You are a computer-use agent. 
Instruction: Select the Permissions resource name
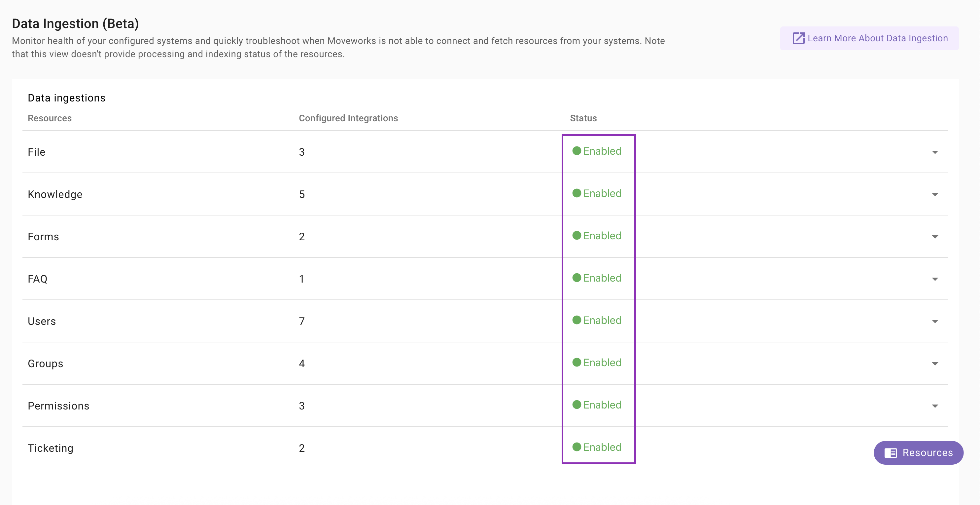58,406
